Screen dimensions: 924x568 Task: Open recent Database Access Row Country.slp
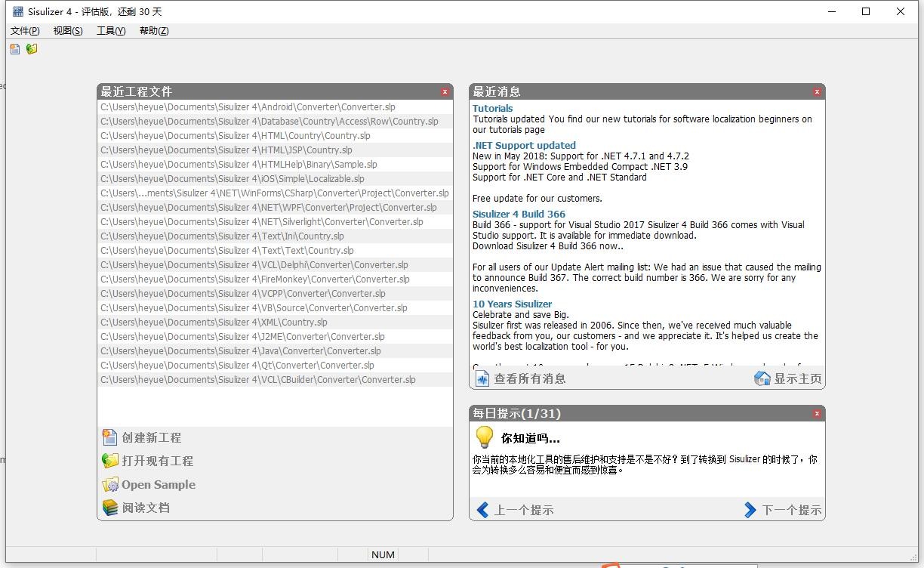pyautogui.click(x=276, y=121)
